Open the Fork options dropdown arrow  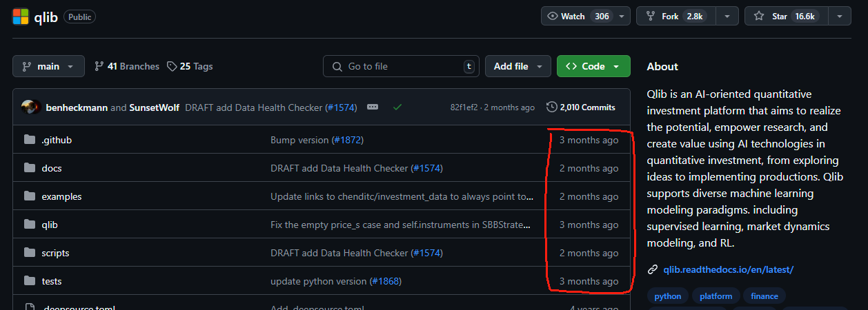(x=727, y=17)
